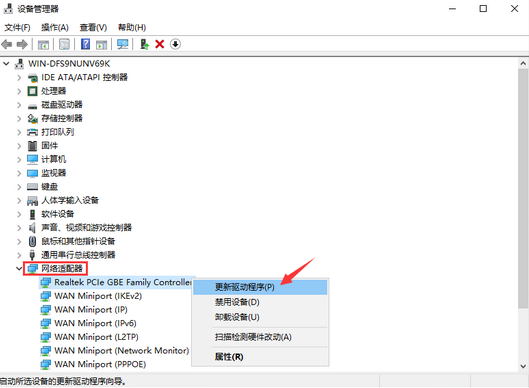Click the 处理器 processor icon
The image size is (529, 388).
click(x=32, y=91)
